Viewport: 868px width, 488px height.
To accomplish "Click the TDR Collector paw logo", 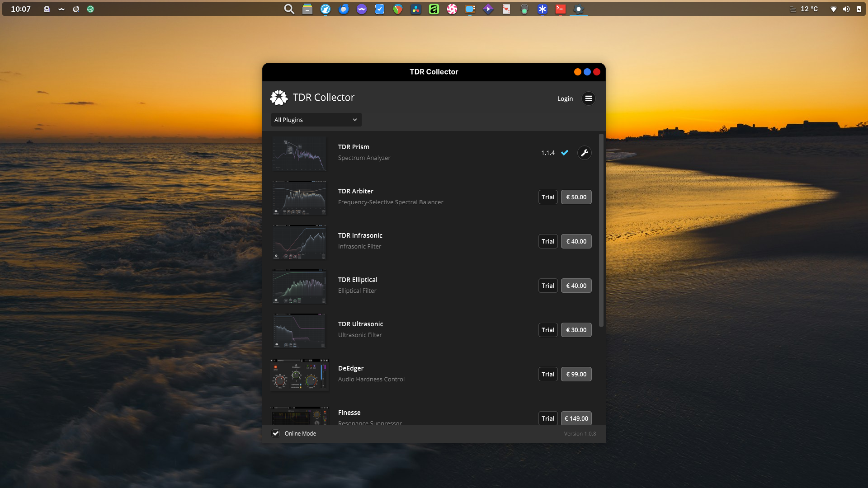I will pos(279,97).
